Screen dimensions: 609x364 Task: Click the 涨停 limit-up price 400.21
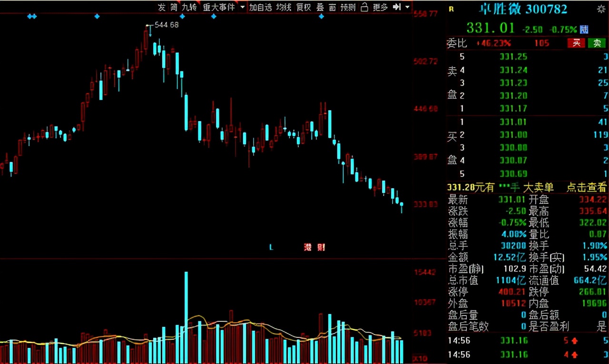(512, 292)
